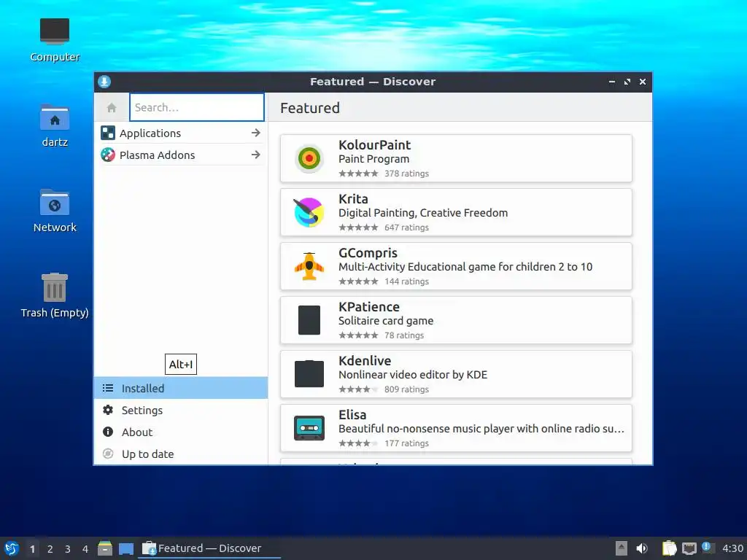Image resolution: width=747 pixels, height=560 pixels.
Task: Open the Network desktop icon
Action: tap(54, 203)
